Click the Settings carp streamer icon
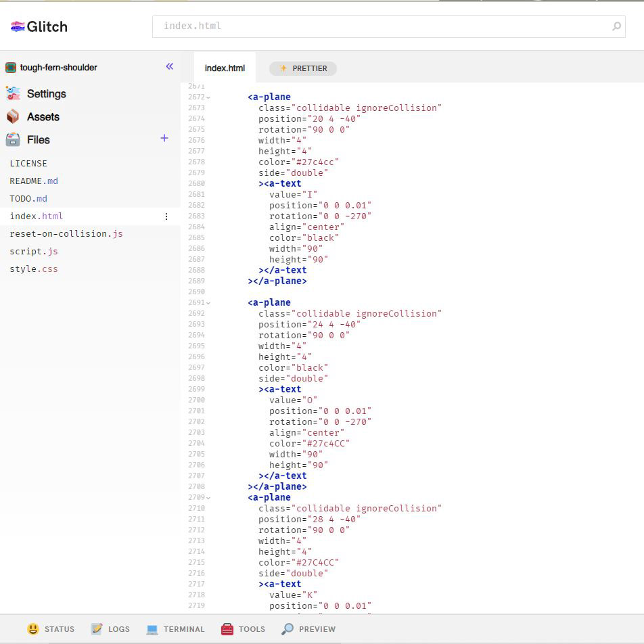 tap(13, 93)
